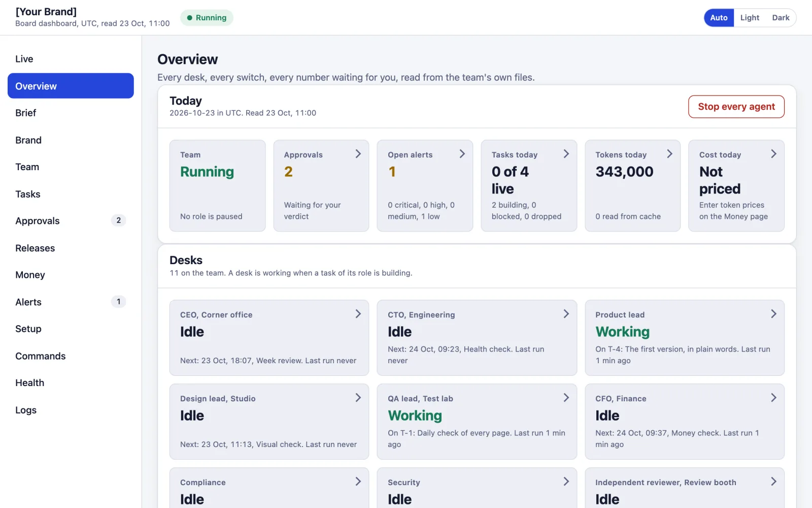Expand the CEO, Corner office desk chevron
The image size is (812, 508).
358,314
